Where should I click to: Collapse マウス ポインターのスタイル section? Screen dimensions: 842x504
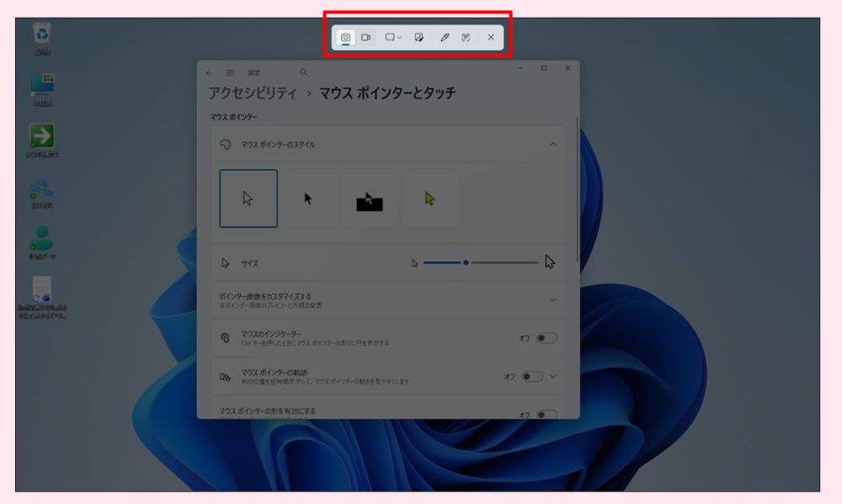pos(552,145)
